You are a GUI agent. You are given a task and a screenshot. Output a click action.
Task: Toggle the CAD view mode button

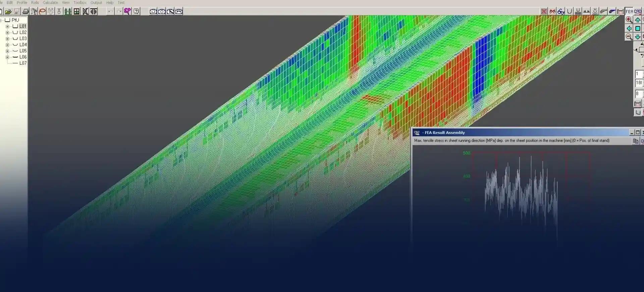point(638,11)
